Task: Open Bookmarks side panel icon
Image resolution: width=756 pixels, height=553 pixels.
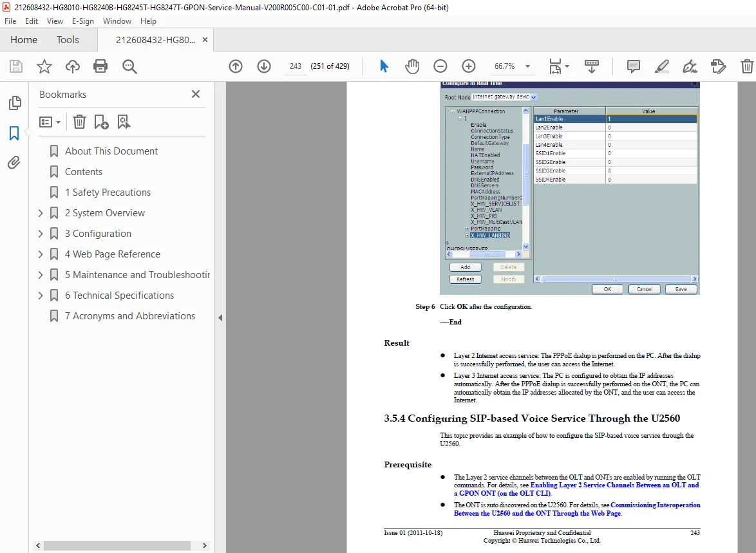Action: point(14,133)
